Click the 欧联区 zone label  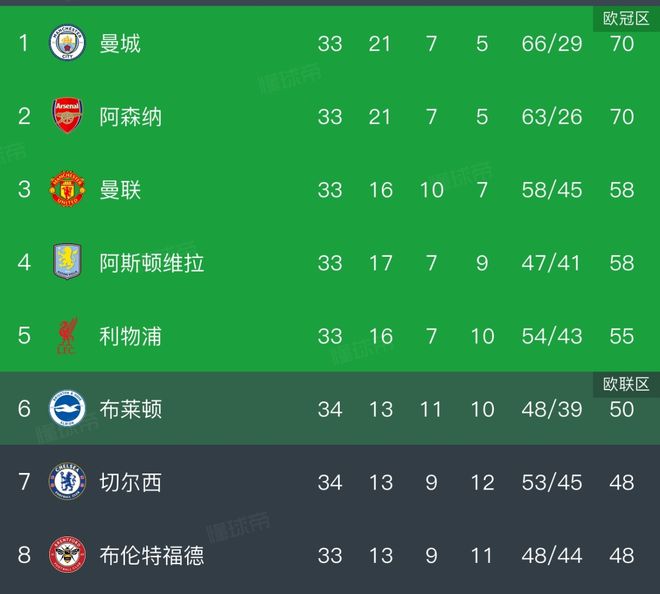point(626,384)
